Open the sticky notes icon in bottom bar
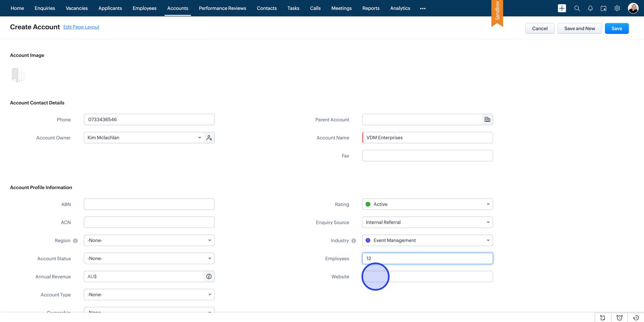 (603, 318)
